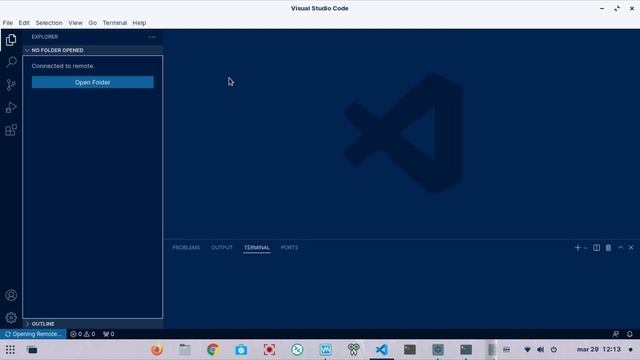Switch to the PROBLEMS panel tab
This screenshot has height=360, width=640.
pos(186,248)
